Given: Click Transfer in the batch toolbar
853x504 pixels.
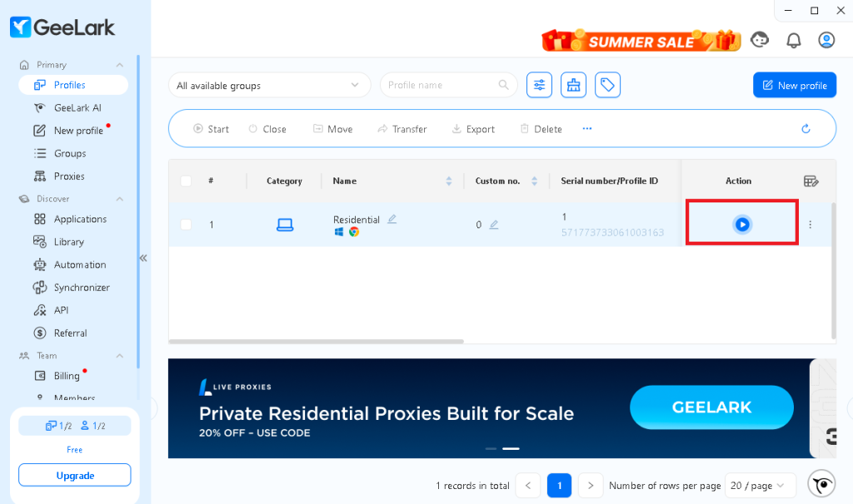Looking at the screenshot, I should pyautogui.click(x=402, y=129).
